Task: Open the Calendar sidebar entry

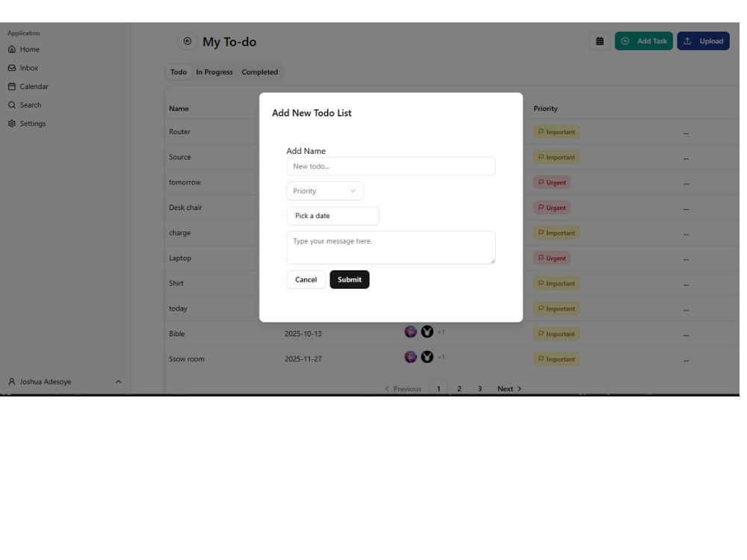Action: pos(28,86)
